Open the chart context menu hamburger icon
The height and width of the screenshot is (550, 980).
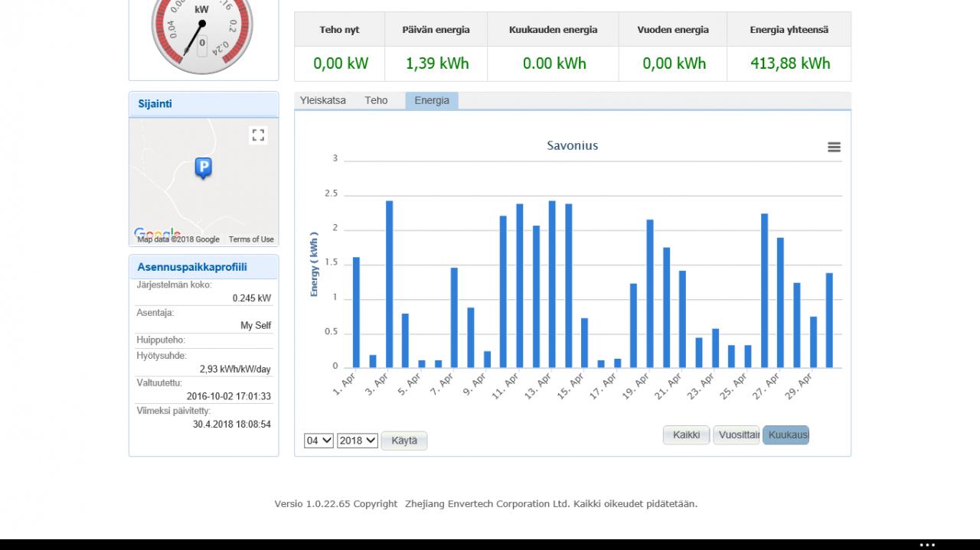835,147
